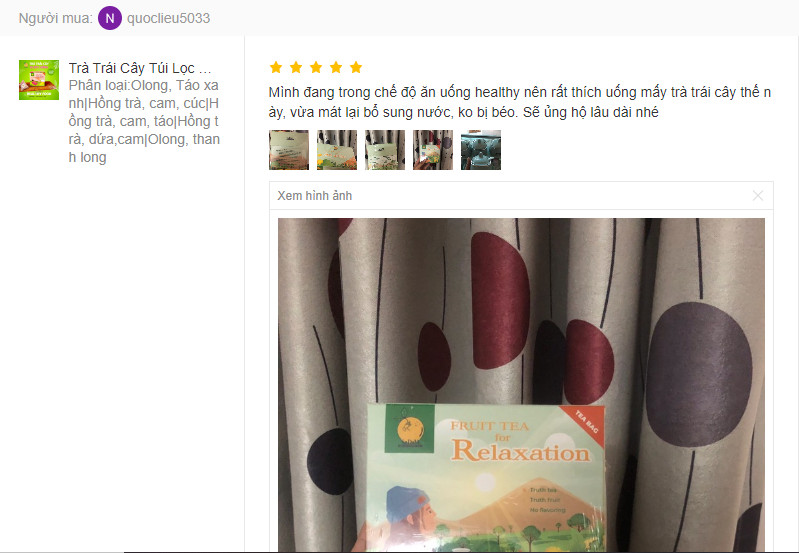Open first review photo of box back
This screenshot has width=799, height=553.
[x=289, y=150]
